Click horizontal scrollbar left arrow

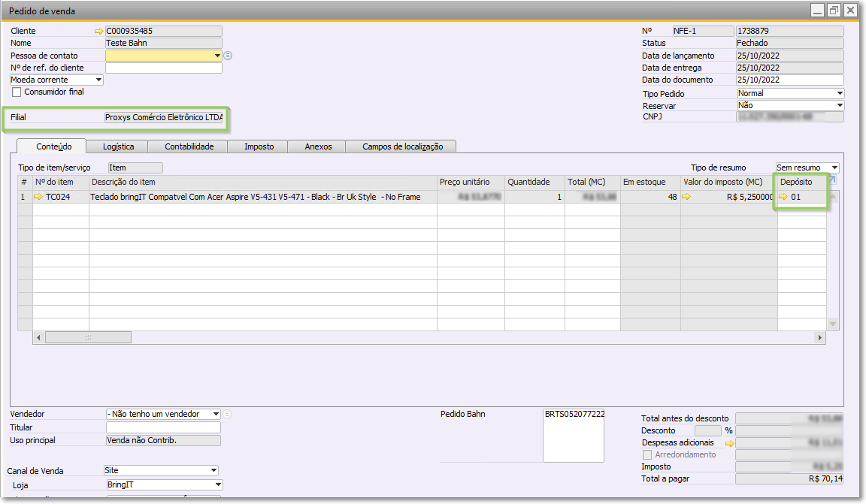tap(38, 337)
